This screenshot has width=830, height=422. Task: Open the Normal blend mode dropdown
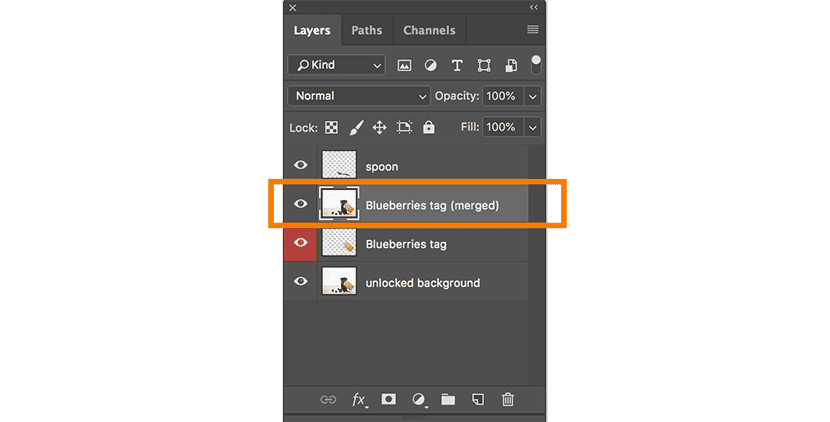pos(358,96)
